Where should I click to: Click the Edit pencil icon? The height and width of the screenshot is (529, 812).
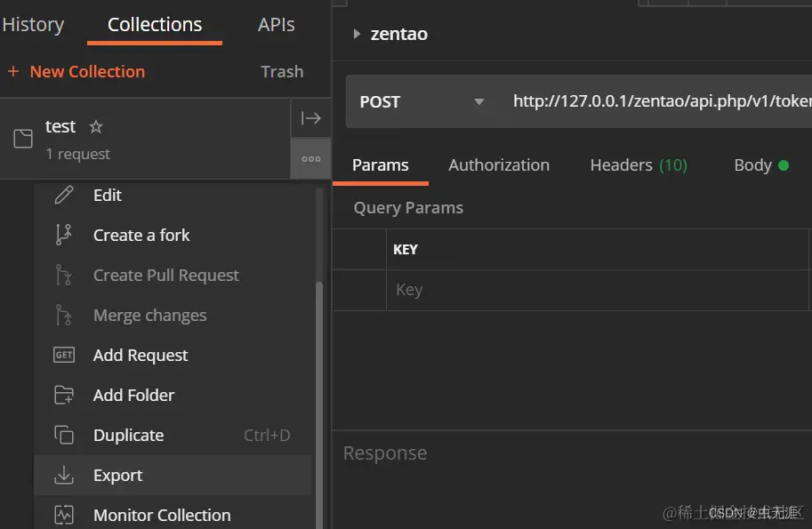click(x=64, y=195)
